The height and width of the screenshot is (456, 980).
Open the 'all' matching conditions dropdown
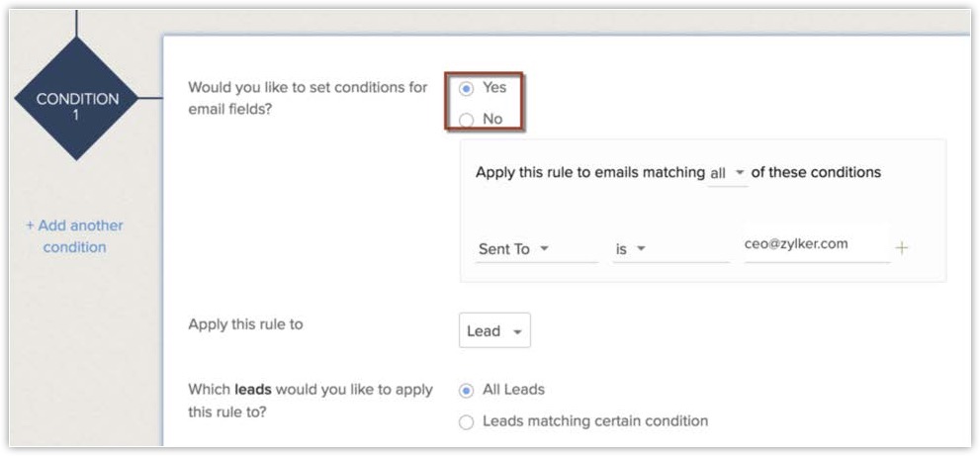tap(728, 173)
